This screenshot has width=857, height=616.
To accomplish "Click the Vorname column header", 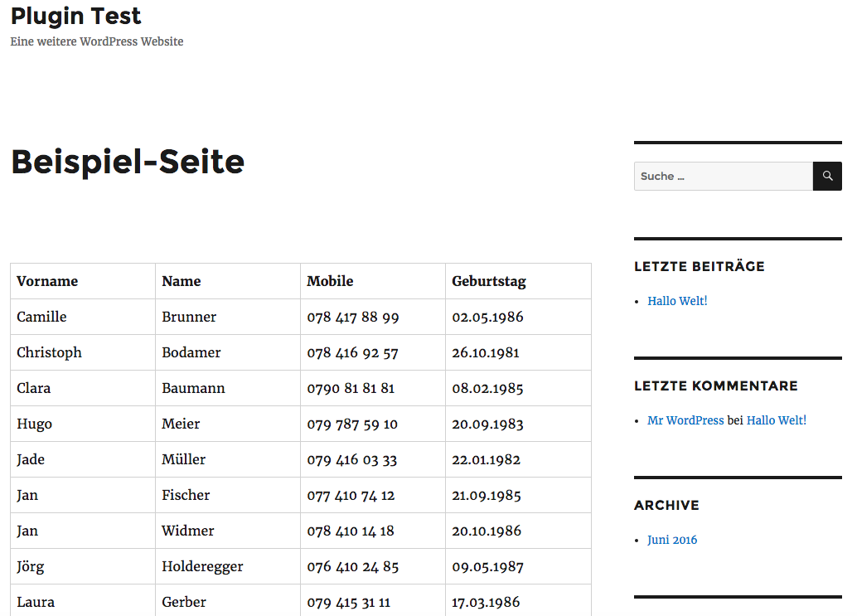I will pos(47,281).
